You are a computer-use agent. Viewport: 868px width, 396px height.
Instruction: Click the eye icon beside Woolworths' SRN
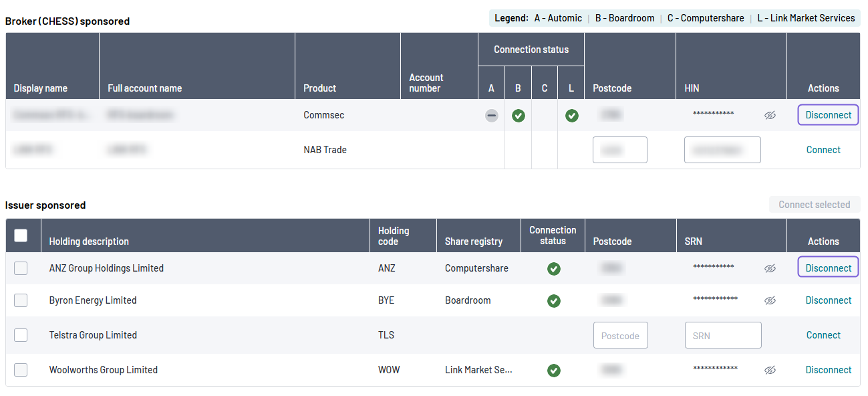tap(770, 371)
